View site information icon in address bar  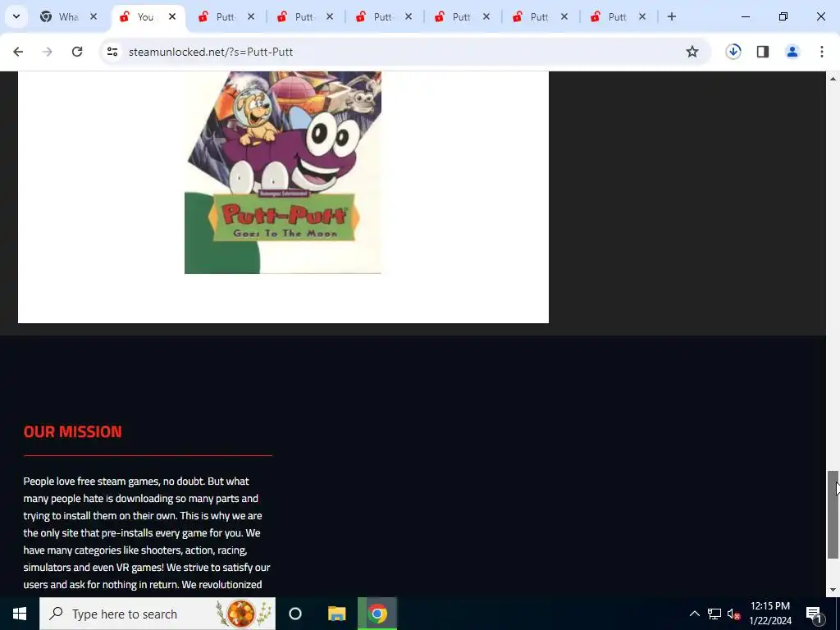[112, 52]
